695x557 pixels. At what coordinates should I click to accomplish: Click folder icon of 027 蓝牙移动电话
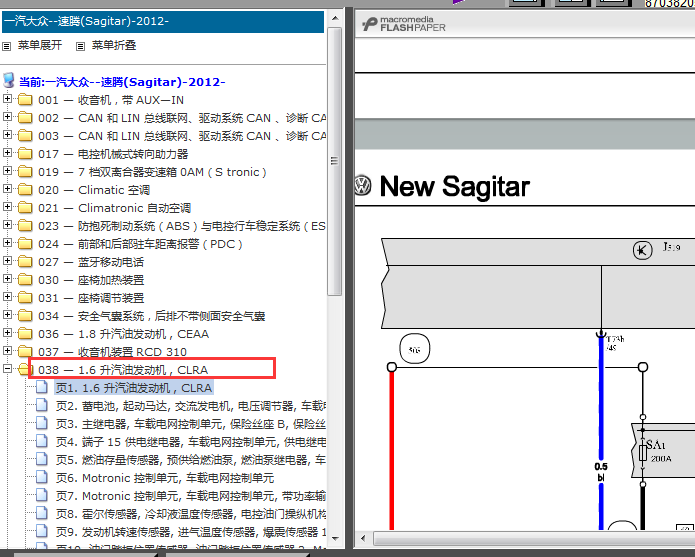pos(25,262)
